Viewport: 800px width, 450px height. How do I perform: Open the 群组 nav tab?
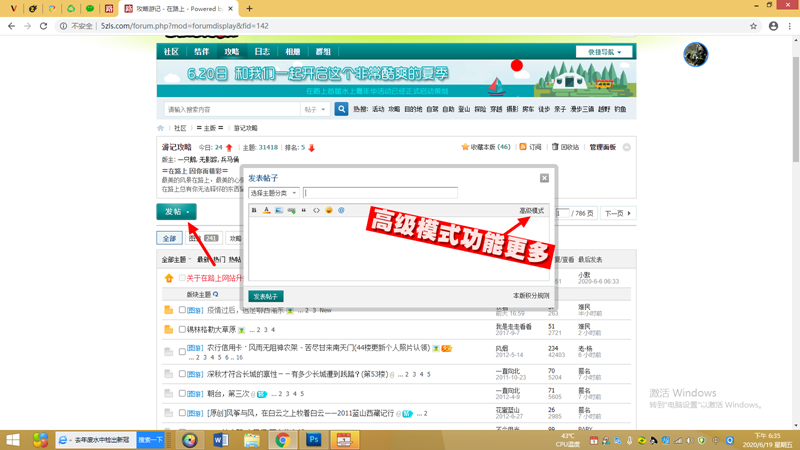coord(323,52)
